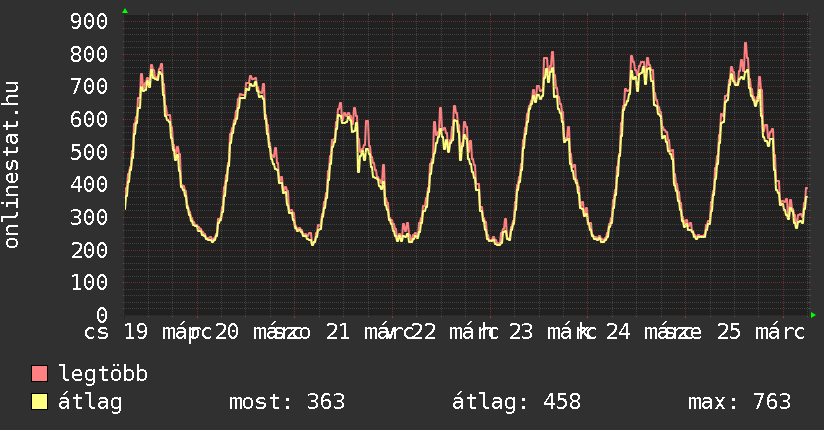Select the legtöbb legend label
Screen dimensions: 824x430
[103, 374]
